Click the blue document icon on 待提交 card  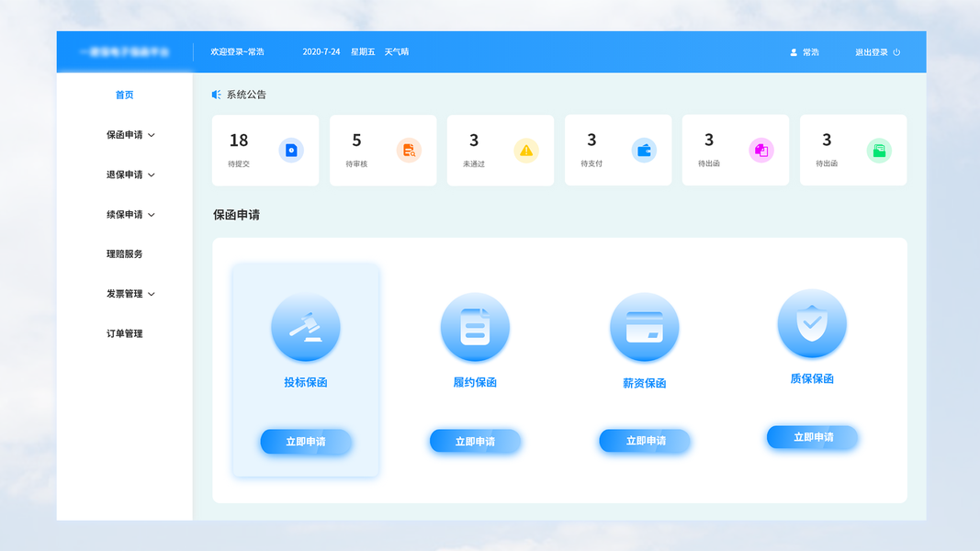tap(291, 151)
